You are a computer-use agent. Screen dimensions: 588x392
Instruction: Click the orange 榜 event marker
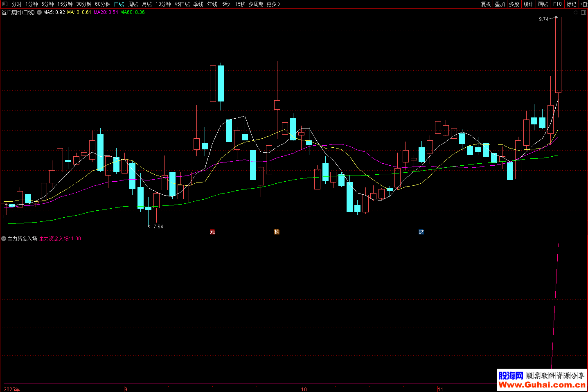[277, 232]
